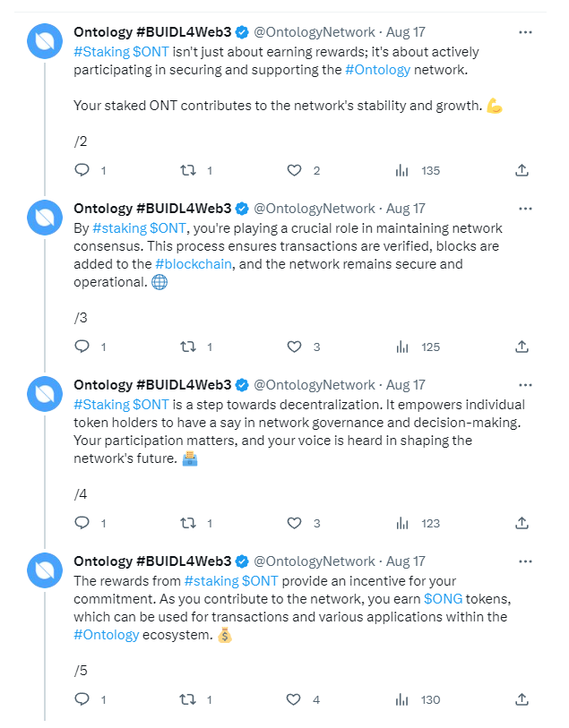Click the Ontology avatar on the /3 tweet
The height and width of the screenshot is (728, 569).
click(44, 218)
